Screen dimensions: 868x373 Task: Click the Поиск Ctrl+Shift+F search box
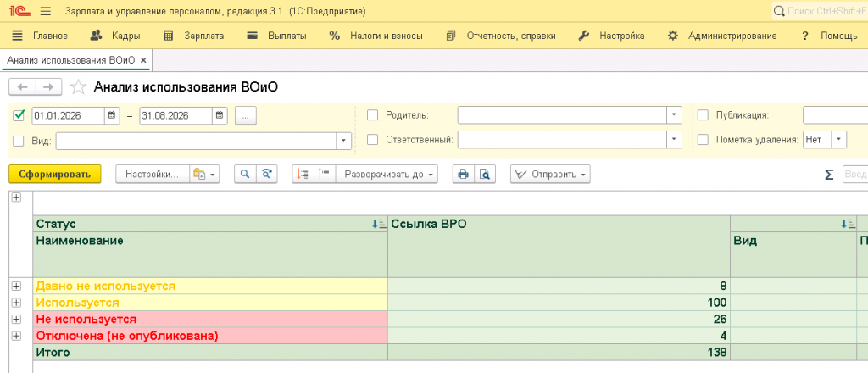tap(820, 11)
